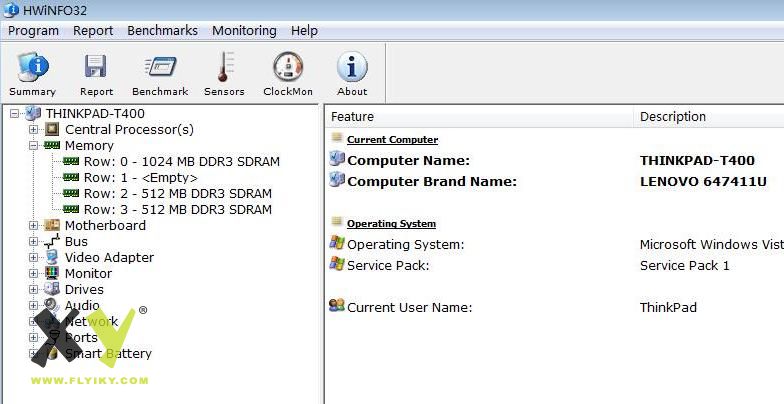The width and height of the screenshot is (784, 404).
Task: Open ClockMon gauge icon
Action: click(288, 67)
